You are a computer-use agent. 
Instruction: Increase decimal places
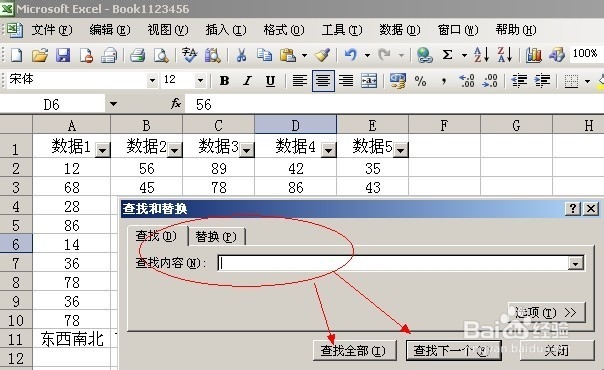pos(467,81)
